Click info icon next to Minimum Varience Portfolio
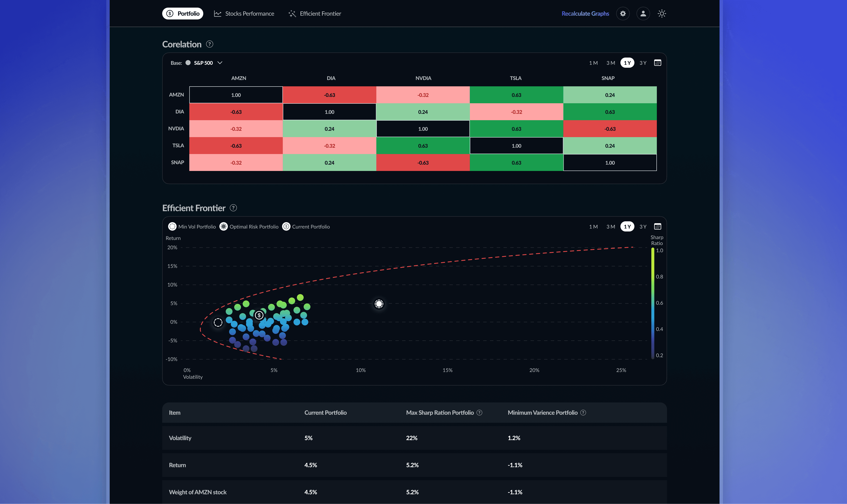The width and height of the screenshot is (847, 504). click(583, 413)
